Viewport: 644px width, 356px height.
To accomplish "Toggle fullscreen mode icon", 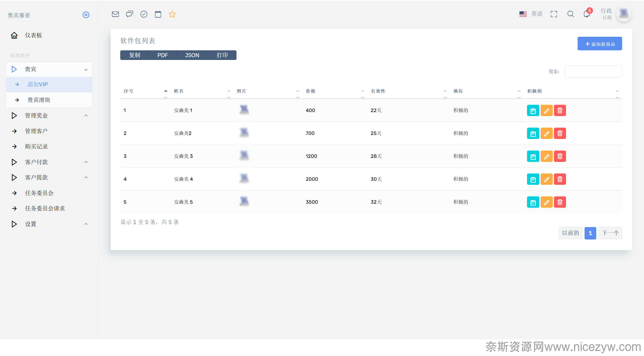I will (x=554, y=14).
